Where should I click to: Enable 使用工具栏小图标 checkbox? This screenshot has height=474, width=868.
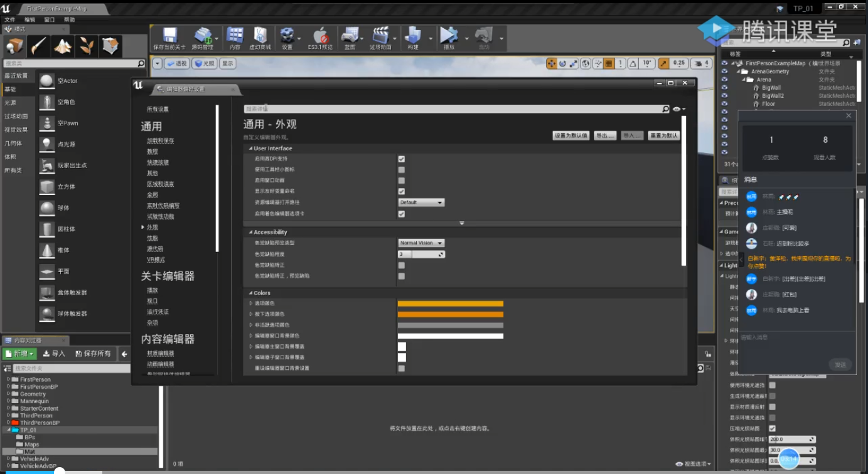point(402,170)
